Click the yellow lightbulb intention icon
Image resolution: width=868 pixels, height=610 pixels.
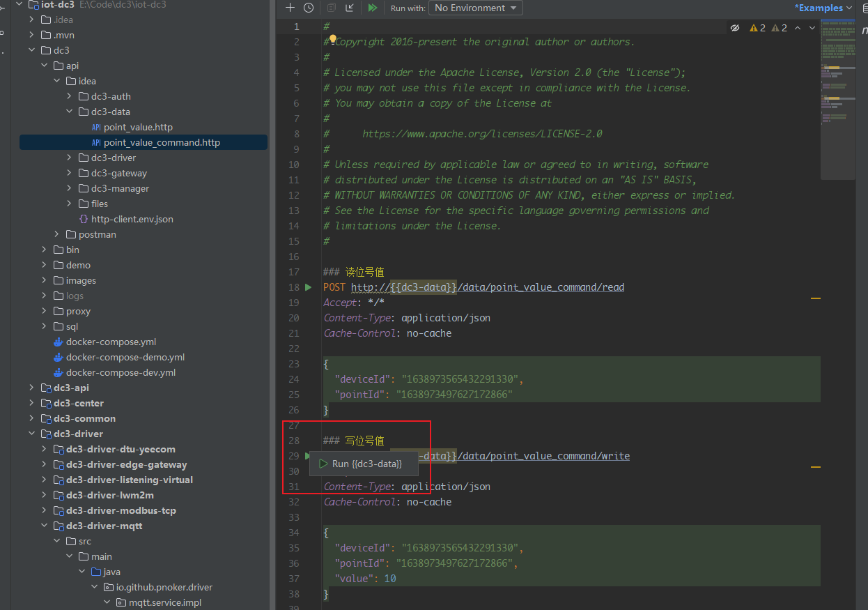click(333, 40)
